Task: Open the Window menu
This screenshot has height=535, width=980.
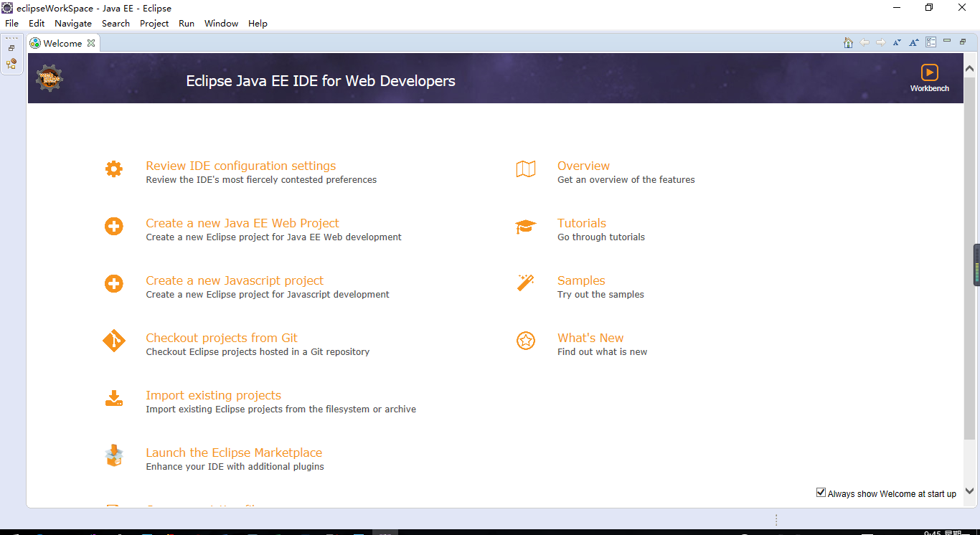Action: (221, 23)
